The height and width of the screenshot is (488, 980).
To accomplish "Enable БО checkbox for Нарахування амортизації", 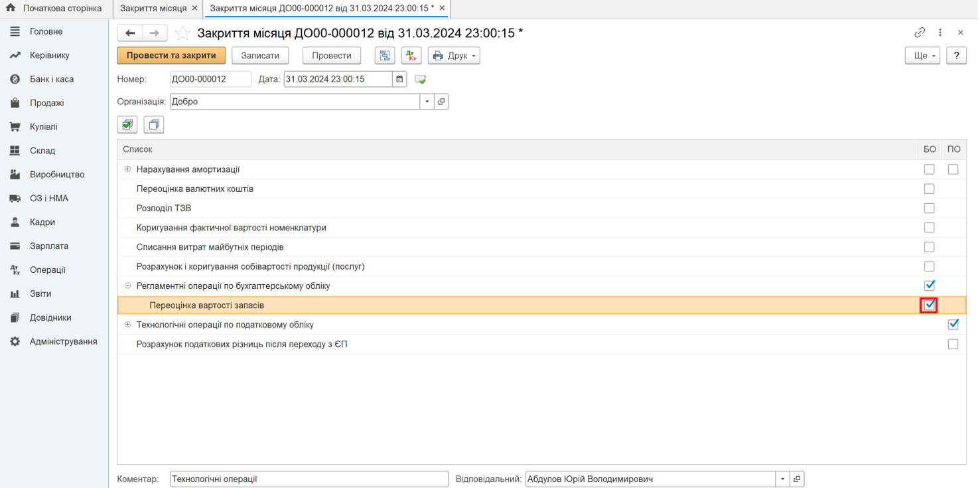I will 929,170.
